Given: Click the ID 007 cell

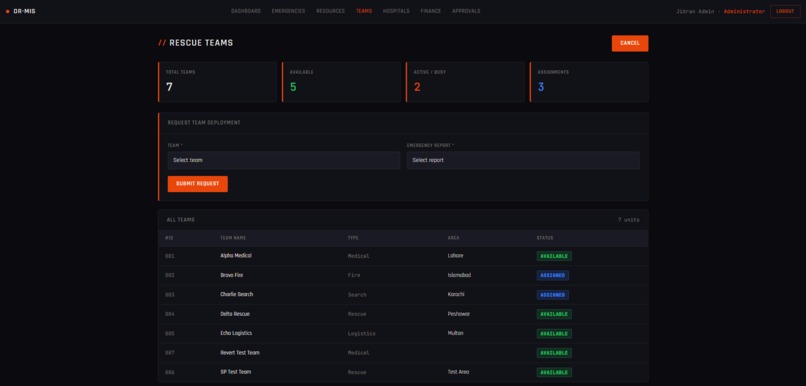Looking at the screenshot, I should [x=170, y=353].
